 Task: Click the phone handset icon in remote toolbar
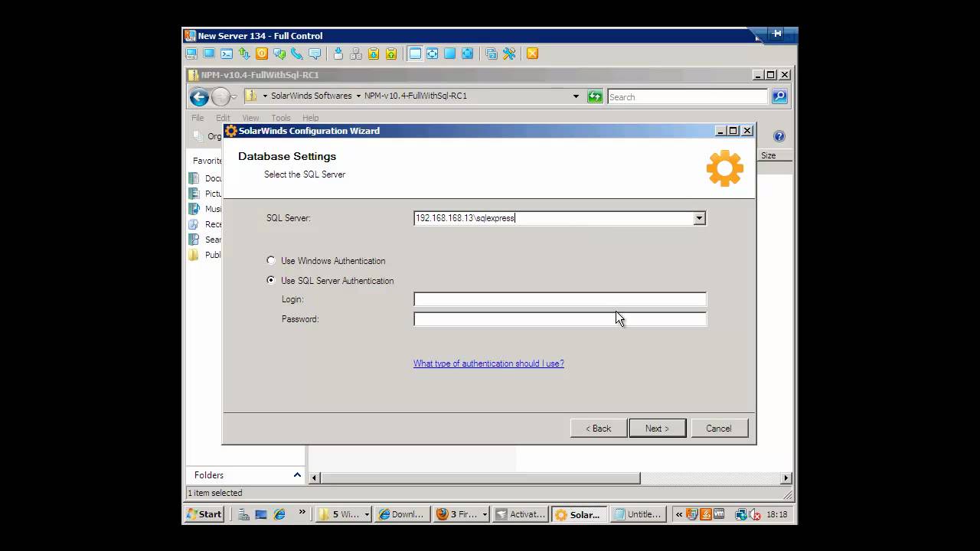click(296, 54)
